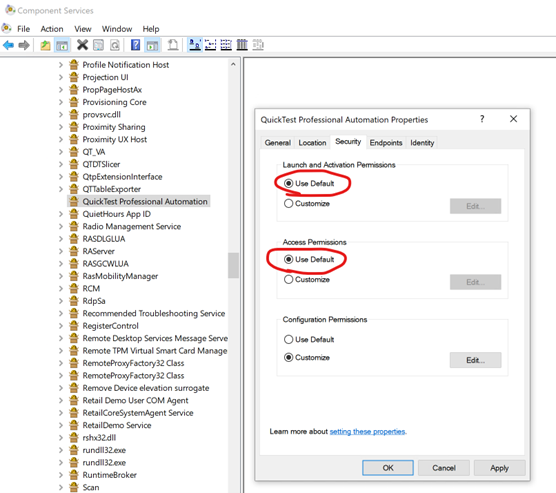Click Apply in the properties dialog
This screenshot has width=556, height=493.
(x=499, y=468)
